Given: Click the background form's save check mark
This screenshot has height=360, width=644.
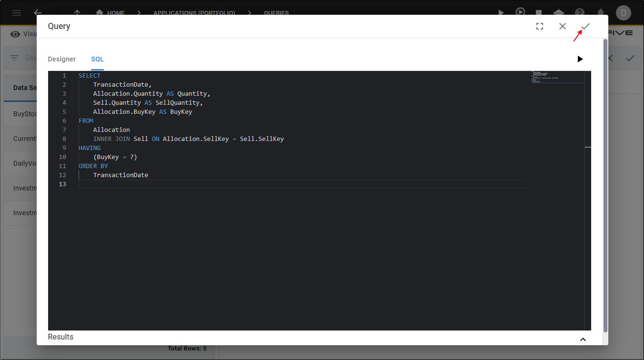Looking at the screenshot, I should [x=630, y=58].
